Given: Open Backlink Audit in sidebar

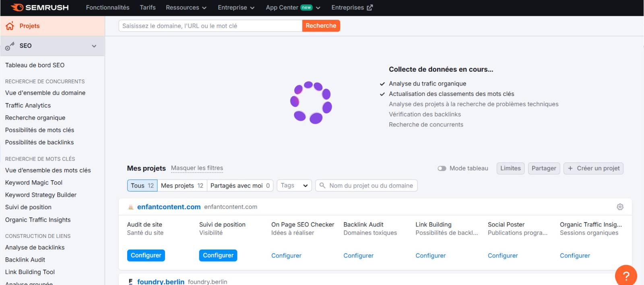Looking at the screenshot, I should 25,260.
